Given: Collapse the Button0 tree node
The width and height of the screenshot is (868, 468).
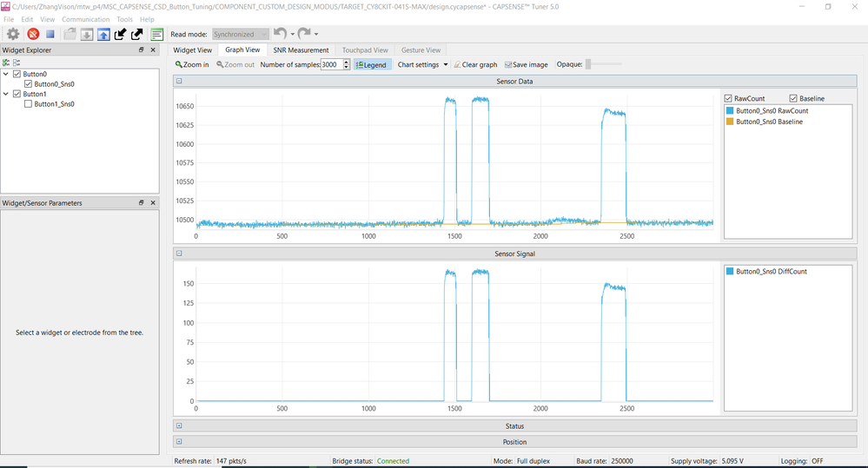Looking at the screenshot, I should 6,75.
